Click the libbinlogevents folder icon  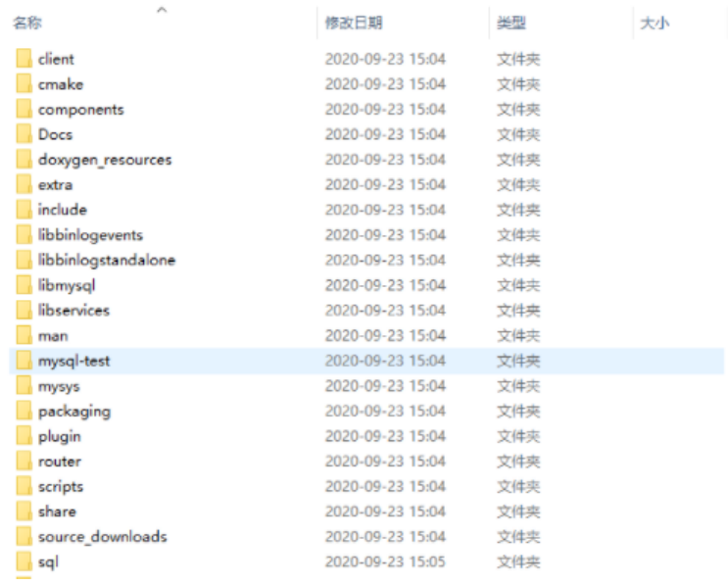(24, 234)
